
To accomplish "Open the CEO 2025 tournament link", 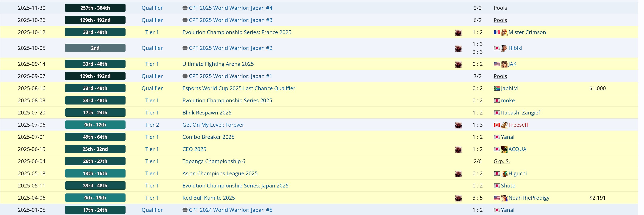I will point(194,149).
